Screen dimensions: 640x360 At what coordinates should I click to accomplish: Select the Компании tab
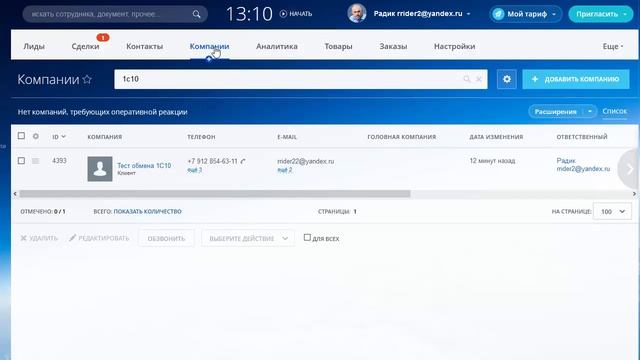click(x=209, y=47)
